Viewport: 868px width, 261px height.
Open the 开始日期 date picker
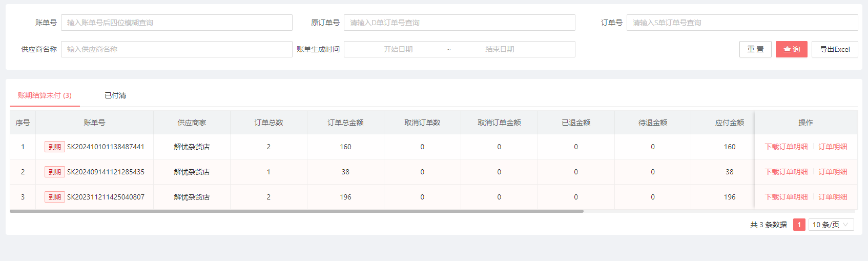(398, 49)
